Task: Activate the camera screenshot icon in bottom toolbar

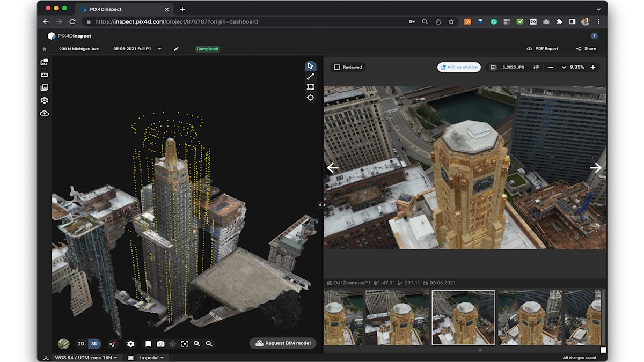Action: click(160, 344)
